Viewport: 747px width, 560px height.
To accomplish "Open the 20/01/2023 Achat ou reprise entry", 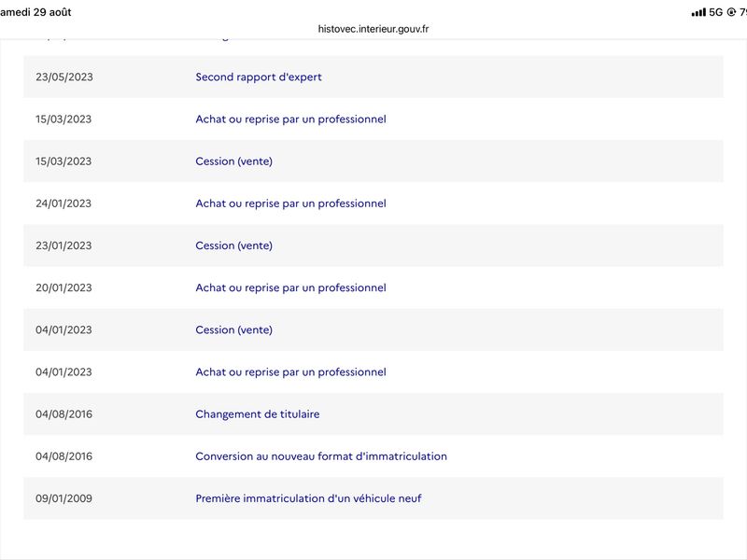I will click(x=290, y=287).
